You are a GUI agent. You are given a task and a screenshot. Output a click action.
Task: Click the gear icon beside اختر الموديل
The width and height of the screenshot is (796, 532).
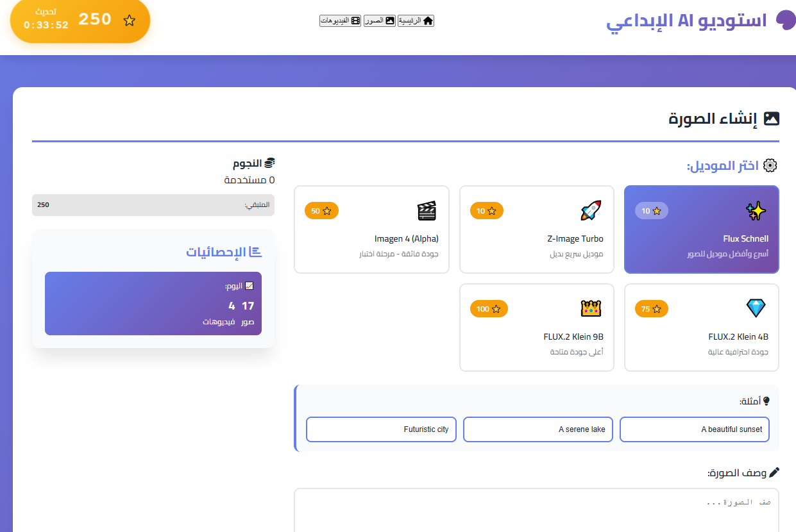(x=770, y=165)
